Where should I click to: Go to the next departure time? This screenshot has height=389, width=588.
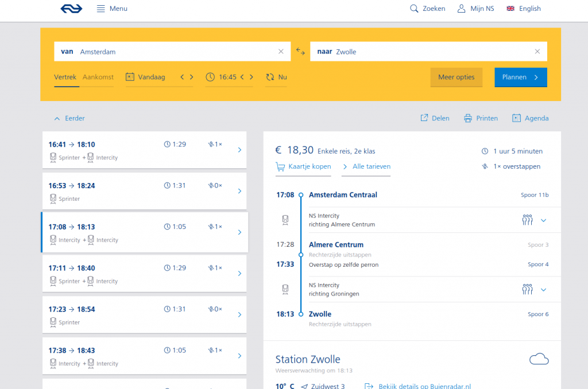pos(251,77)
